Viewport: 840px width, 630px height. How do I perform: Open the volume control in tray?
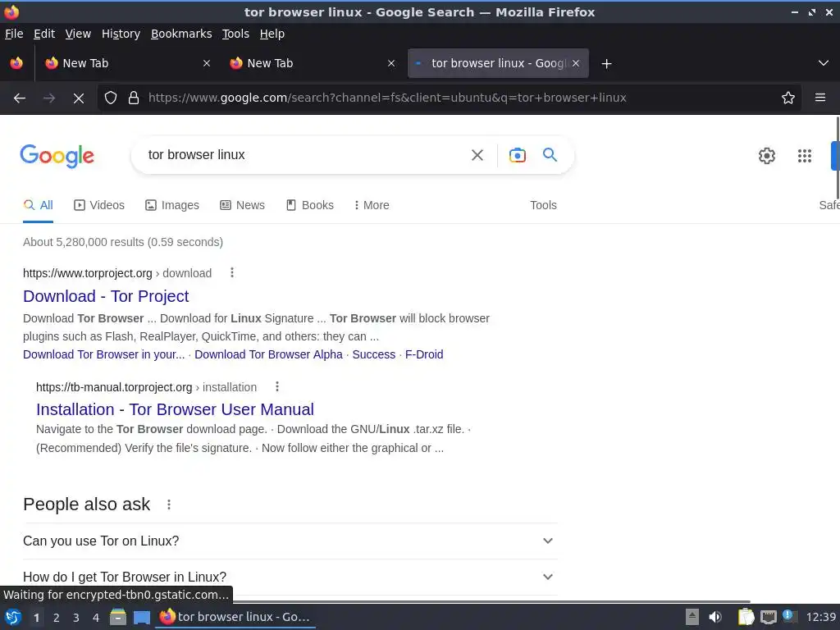(x=715, y=617)
